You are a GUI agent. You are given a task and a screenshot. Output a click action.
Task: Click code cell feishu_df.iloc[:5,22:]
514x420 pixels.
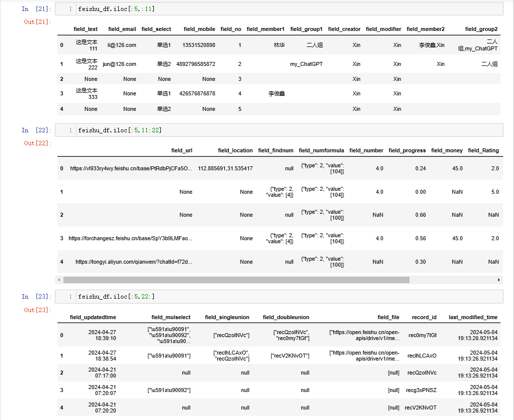point(279,297)
